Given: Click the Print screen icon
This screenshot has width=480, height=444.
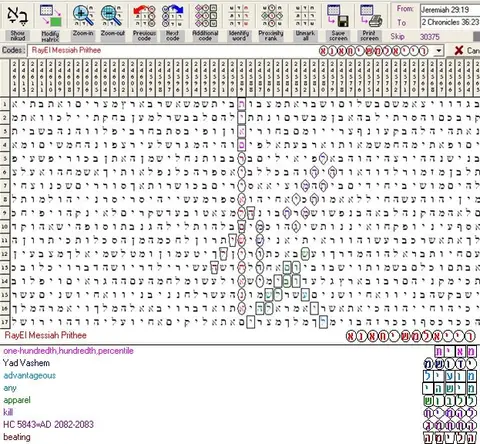Looking at the screenshot, I should [370, 16].
